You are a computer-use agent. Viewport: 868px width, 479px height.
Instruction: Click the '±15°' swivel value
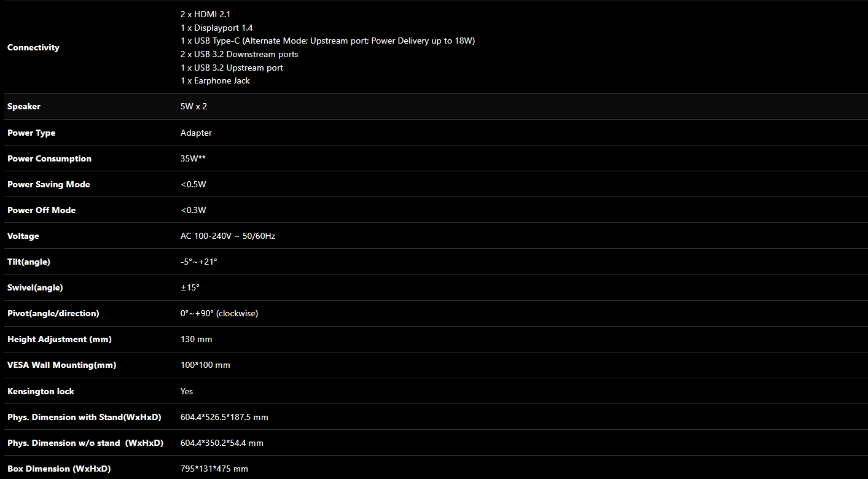tap(190, 288)
